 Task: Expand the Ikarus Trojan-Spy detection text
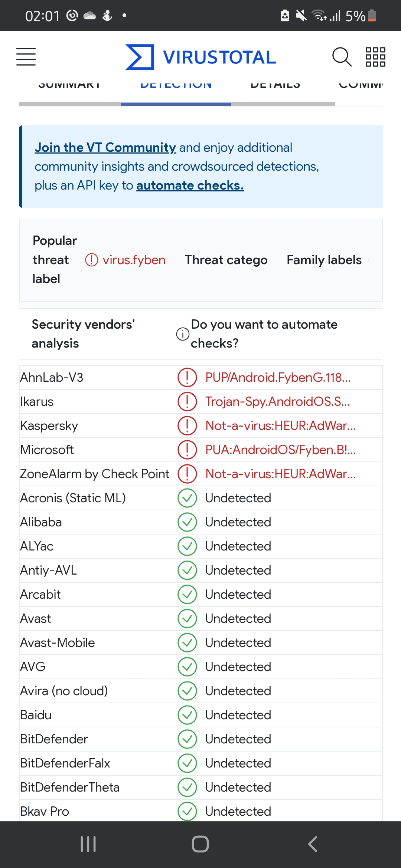tap(278, 401)
